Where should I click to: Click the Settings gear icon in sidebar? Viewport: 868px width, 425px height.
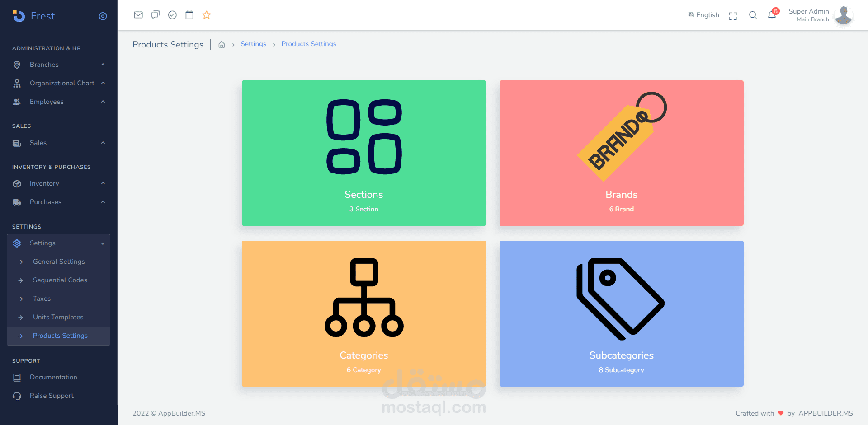click(x=17, y=243)
